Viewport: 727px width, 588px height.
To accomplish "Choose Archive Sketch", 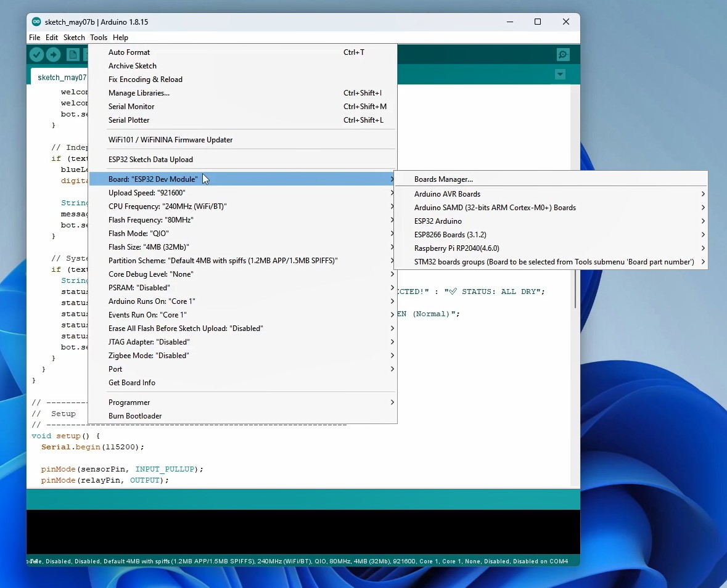I will 242,66.
